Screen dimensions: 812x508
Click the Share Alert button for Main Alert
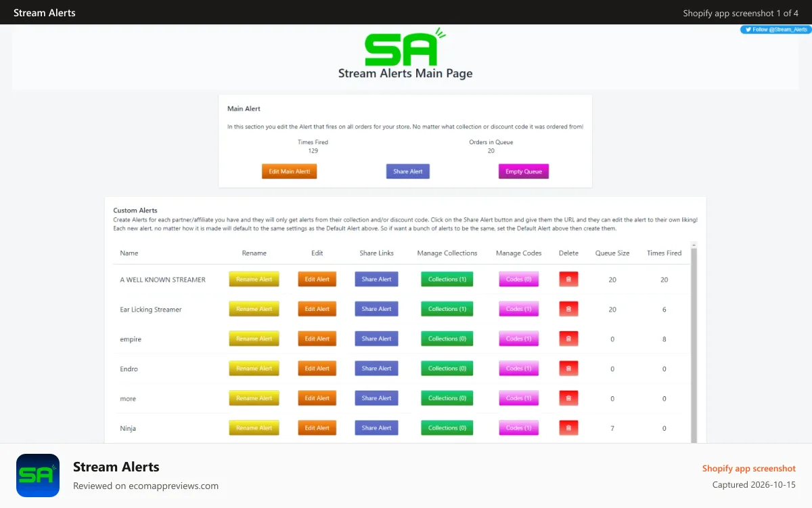(x=408, y=171)
